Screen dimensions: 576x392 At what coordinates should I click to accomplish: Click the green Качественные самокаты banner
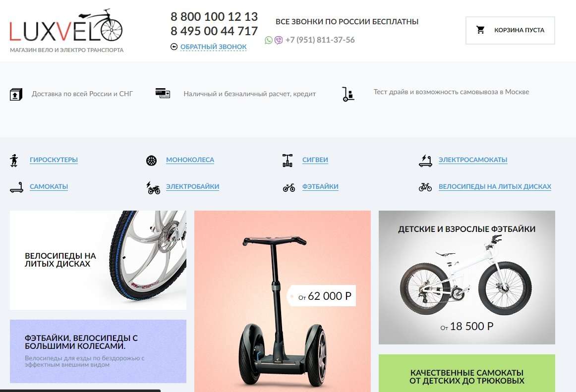[467, 373]
